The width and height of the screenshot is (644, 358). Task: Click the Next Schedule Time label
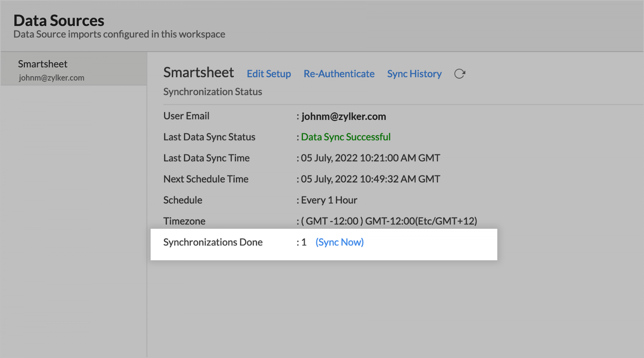(x=206, y=179)
